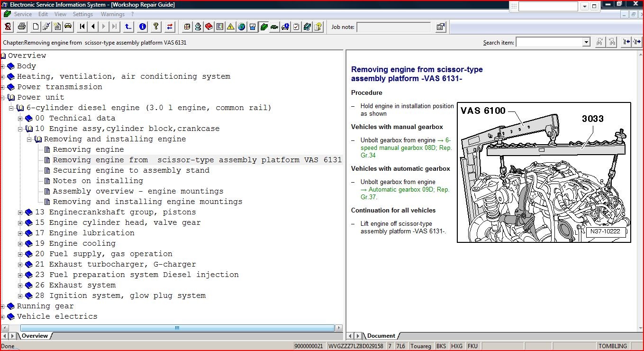Collapse the 10 Engine assy node
Viewport: 644px width, 351px height.
[x=20, y=129]
